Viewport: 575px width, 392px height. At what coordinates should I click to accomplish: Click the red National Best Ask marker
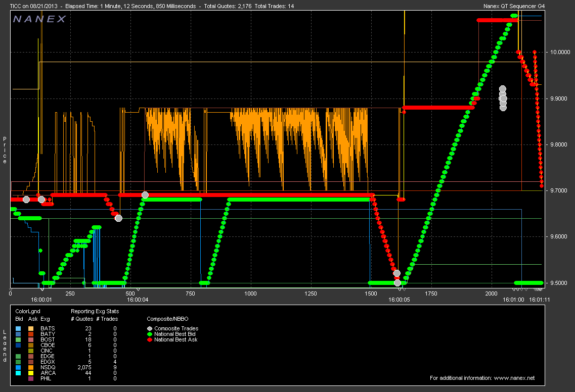(x=150, y=339)
